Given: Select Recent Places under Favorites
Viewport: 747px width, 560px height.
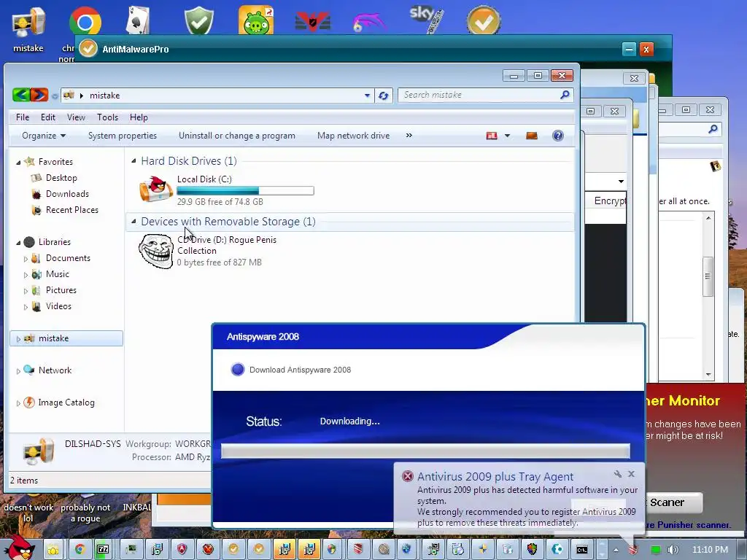Looking at the screenshot, I should click(x=72, y=210).
